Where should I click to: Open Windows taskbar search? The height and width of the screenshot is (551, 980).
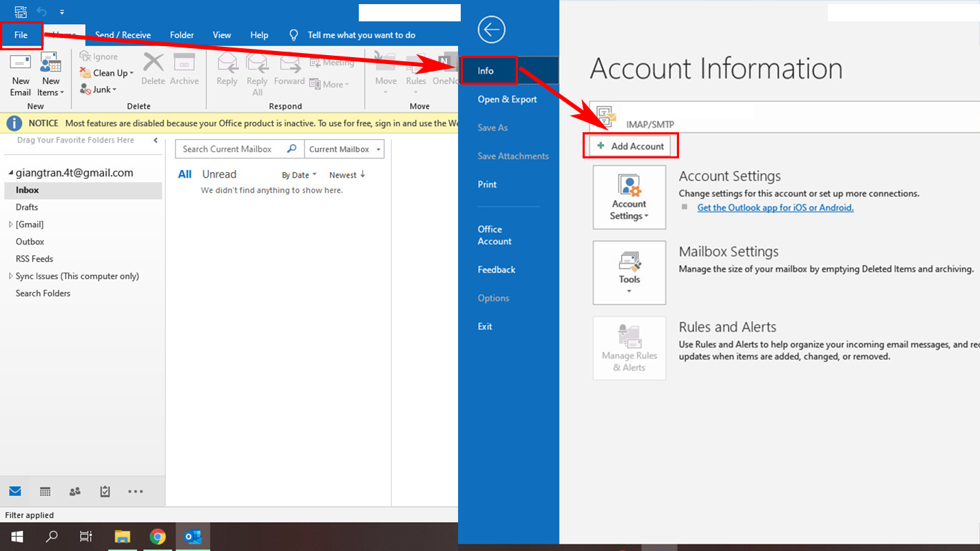(x=51, y=537)
